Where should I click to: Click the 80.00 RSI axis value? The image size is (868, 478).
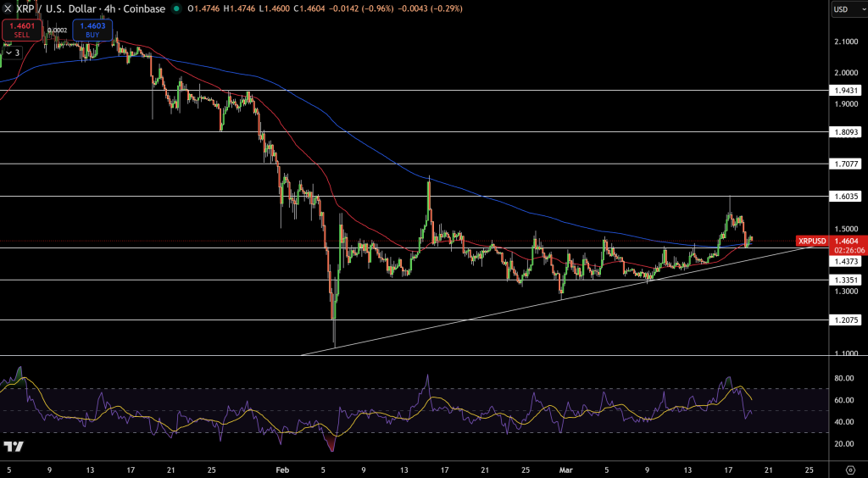(x=844, y=378)
